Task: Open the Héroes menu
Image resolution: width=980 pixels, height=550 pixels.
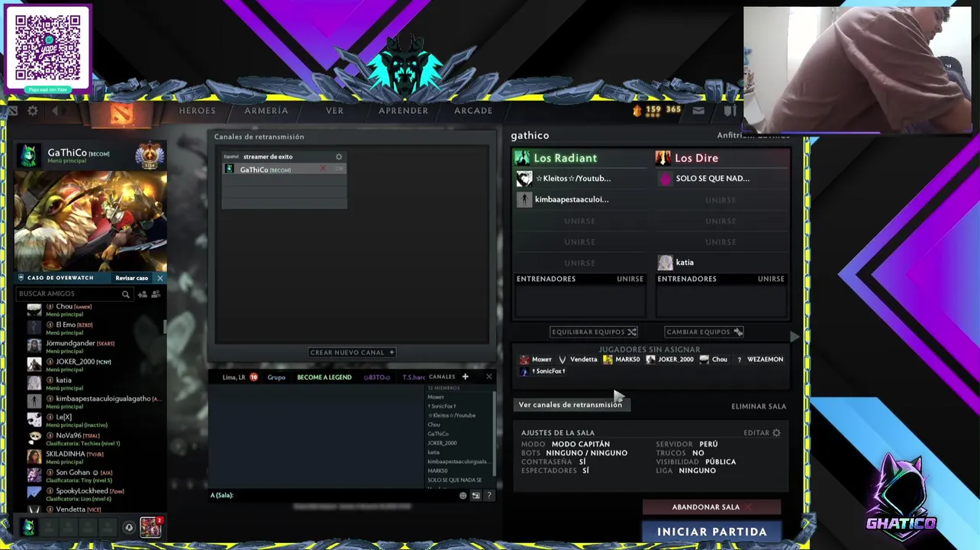Action: (197, 111)
